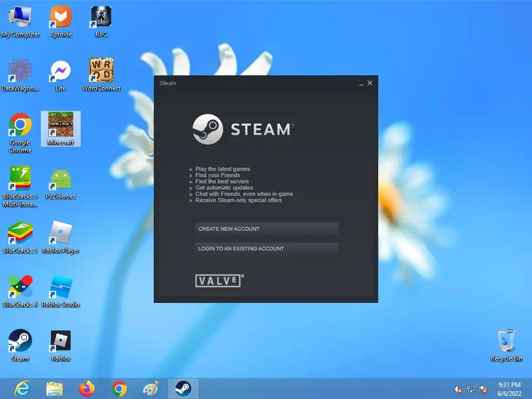Open the My Computer desktop icon
The image size is (532, 399).
pos(20,21)
